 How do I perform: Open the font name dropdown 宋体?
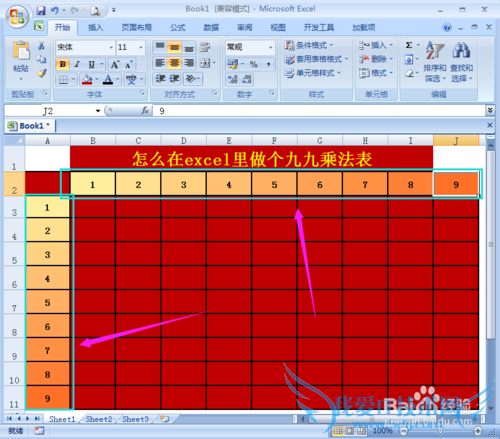pyautogui.click(x=111, y=47)
